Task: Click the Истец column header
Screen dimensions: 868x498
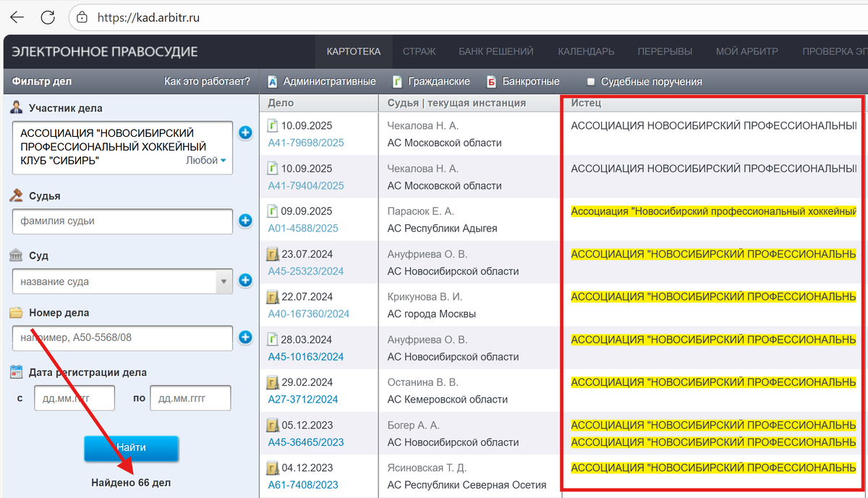Action: pos(585,103)
